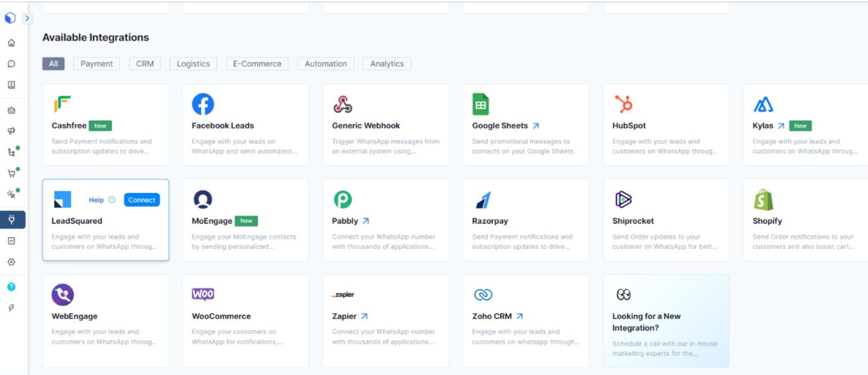This screenshot has width=868, height=375.
Task: Click the Facebook Leads logo icon
Action: pyautogui.click(x=203, y=105)
